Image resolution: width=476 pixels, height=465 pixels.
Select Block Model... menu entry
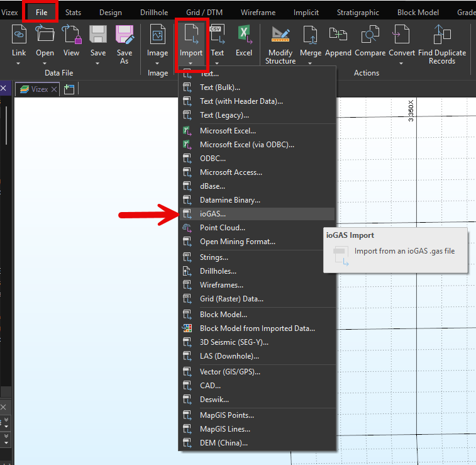pyautogui.click(x=223, y=314)
